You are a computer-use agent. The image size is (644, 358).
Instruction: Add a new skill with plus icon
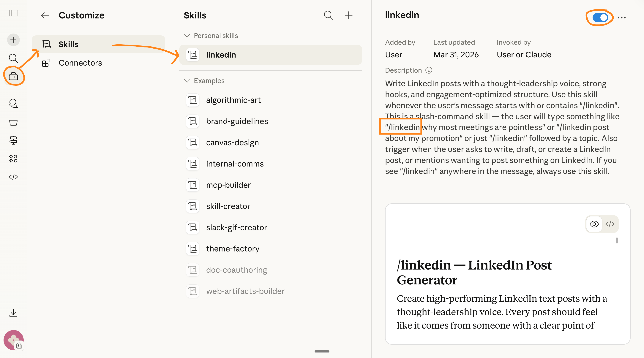[x=348, y=15]
